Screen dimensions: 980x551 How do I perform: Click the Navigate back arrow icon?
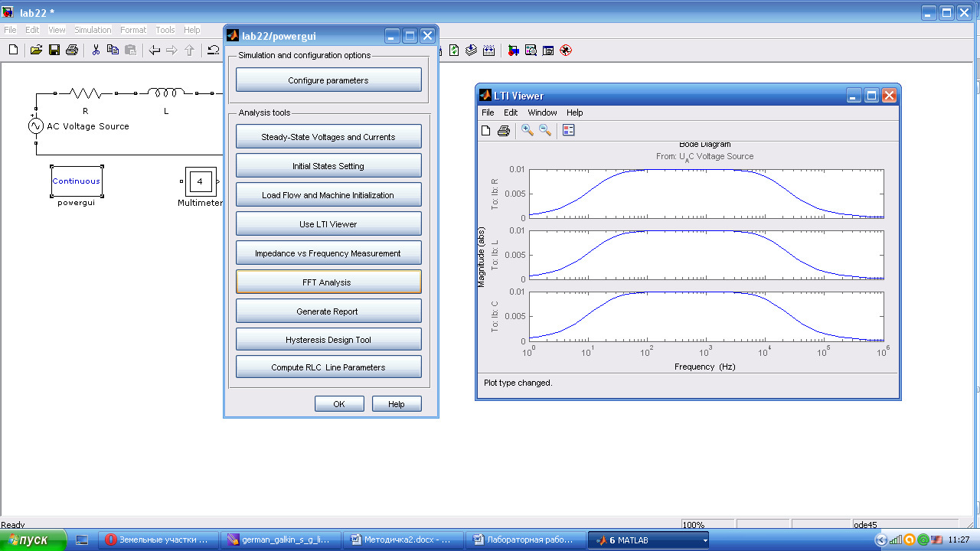[155, 51]
